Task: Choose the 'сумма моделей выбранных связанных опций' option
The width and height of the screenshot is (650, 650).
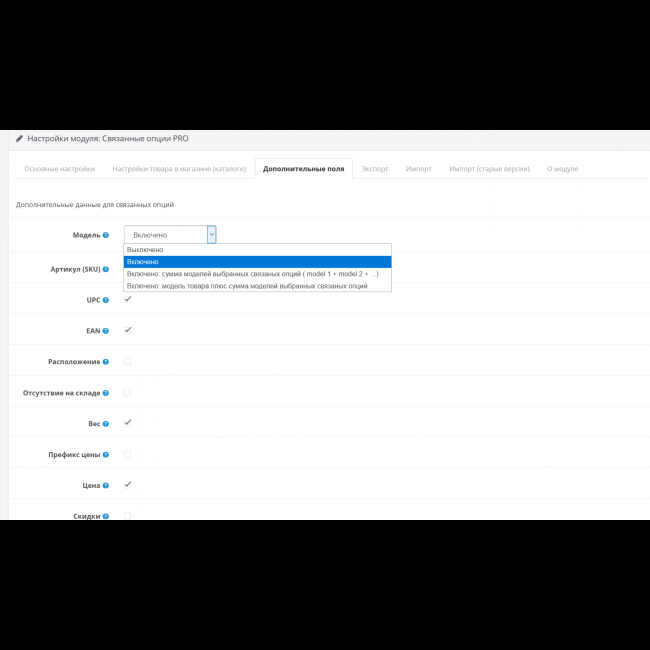Action: coord(252,273)
